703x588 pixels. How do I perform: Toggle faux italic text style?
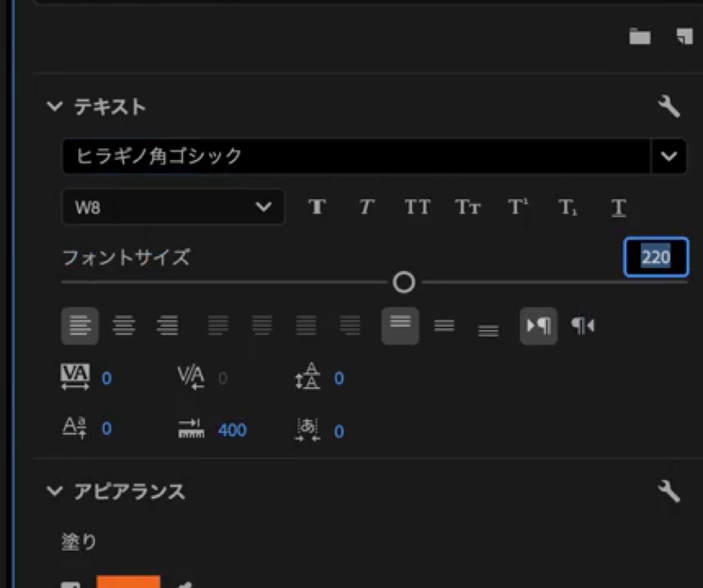(367, 207)
